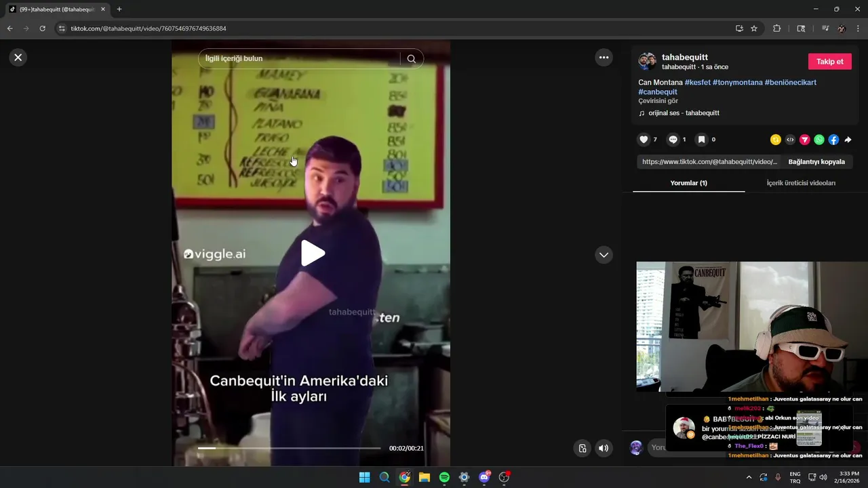Click the video URL text field
The height and width of the screenshot is (488, 868).
click(x=709, y=162)
